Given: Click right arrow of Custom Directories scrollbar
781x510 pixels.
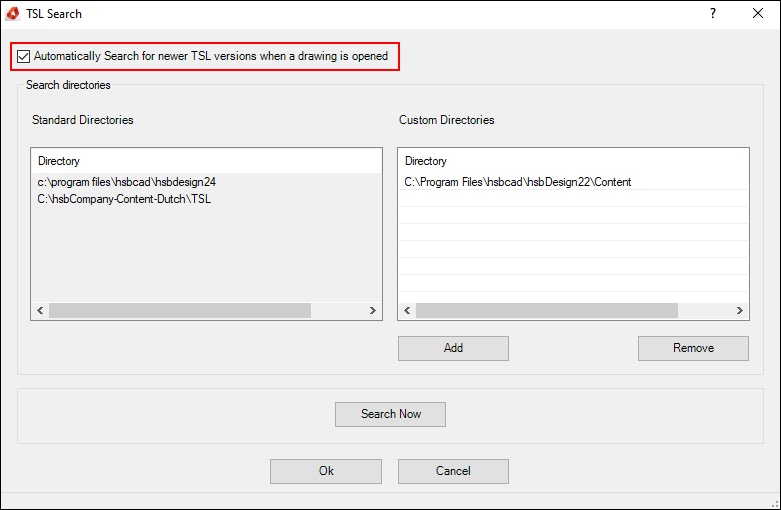Looking at the screenshot, I should click(x=740, y=310).
